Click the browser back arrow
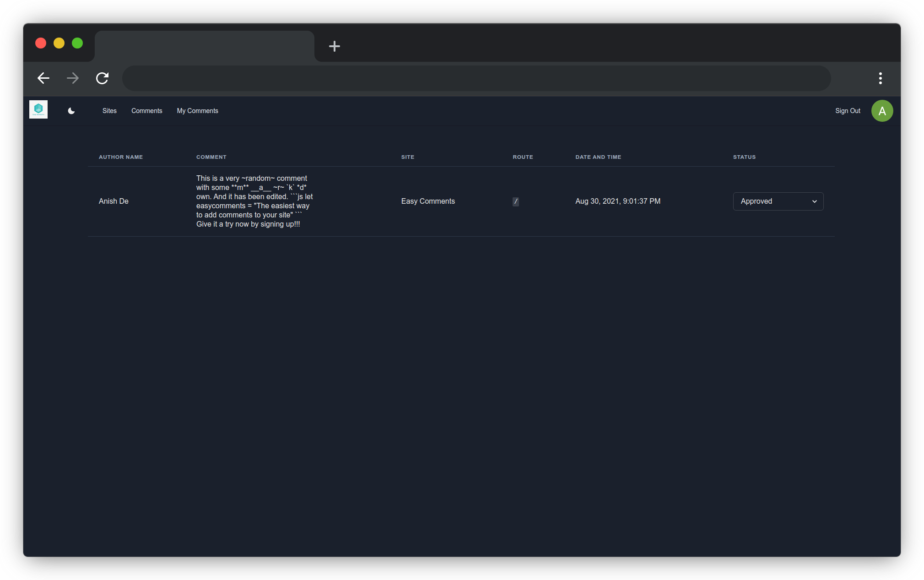 (x=43, y=78)
